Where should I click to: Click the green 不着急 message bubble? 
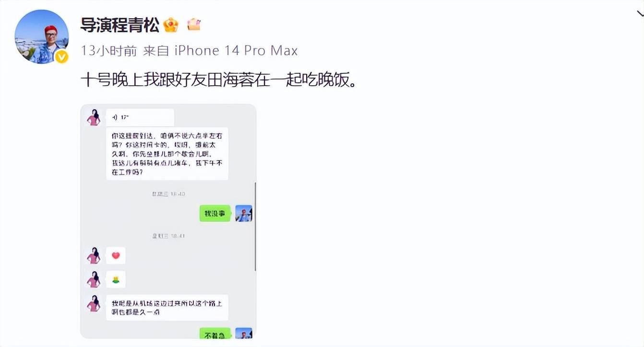pos(215,334)
